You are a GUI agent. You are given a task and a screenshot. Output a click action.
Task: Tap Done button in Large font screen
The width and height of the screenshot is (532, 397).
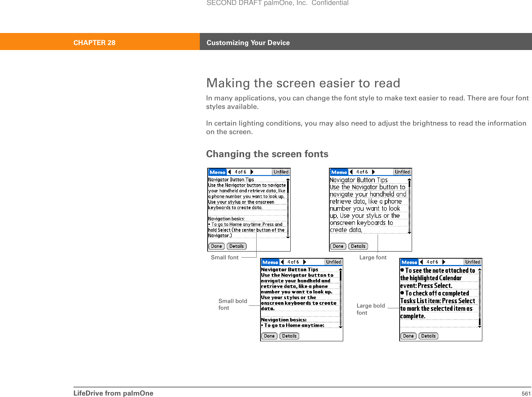point(338,246)
